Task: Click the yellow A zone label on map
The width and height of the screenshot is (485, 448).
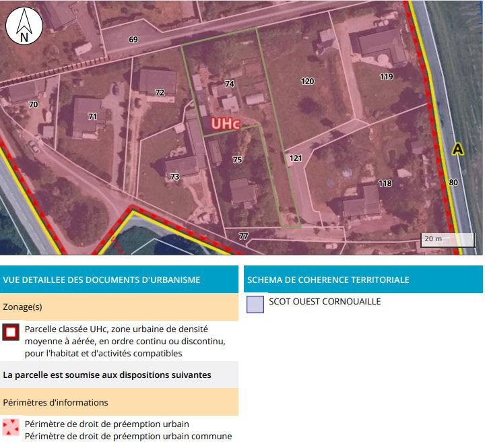Action: tap(457, 149)
